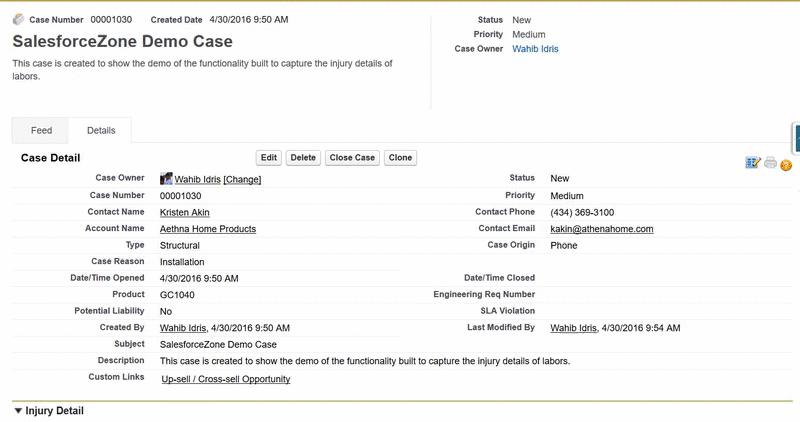Viewport: 800px width, 422px height.
Task: Click the Product value GC1040
Action: (x=177, y=295)
